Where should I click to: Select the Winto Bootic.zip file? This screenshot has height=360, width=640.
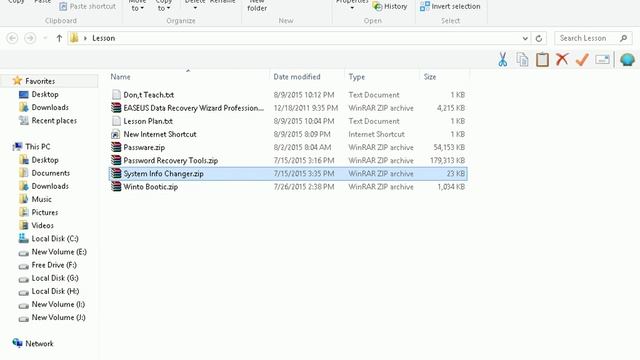tap(288, 187)
